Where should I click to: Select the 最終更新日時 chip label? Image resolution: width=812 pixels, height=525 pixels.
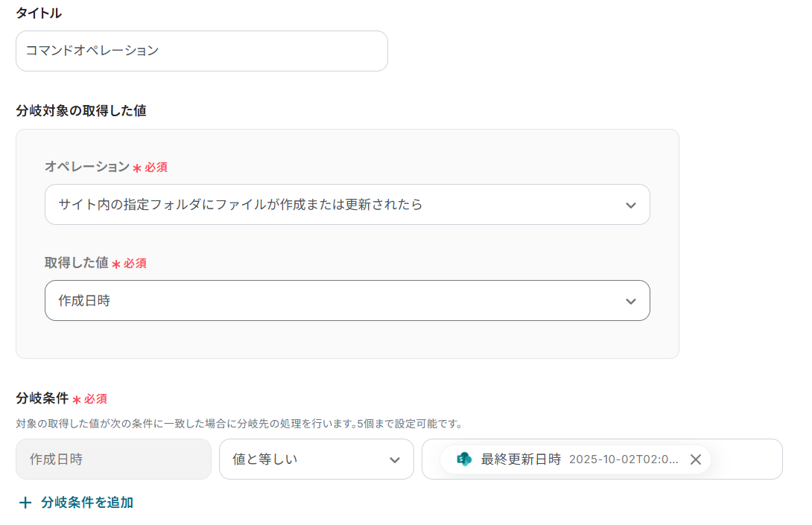pos(521,459)
